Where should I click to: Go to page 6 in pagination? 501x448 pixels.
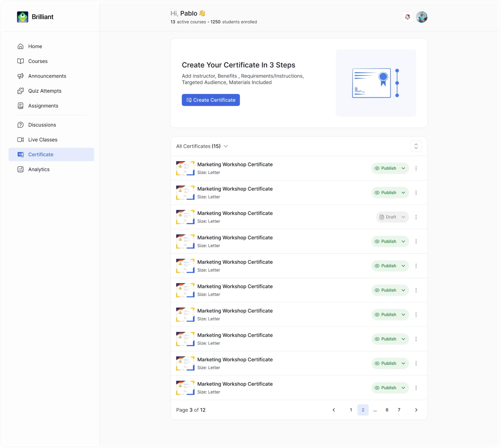pyautogui.click(x=387, y=410)
